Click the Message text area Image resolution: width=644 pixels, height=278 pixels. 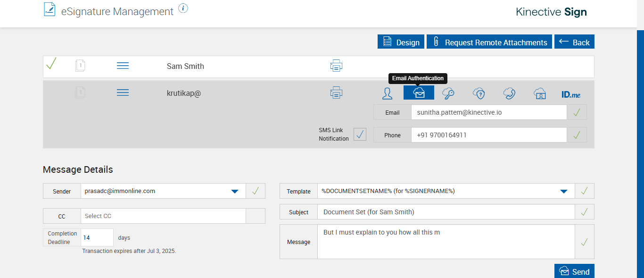click(x=446, y=242)
